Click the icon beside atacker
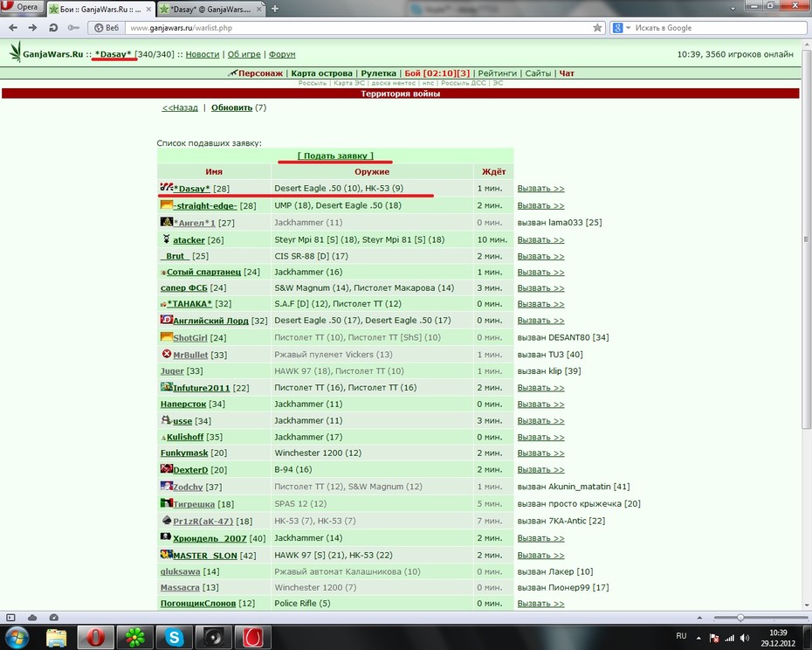The width and height of the screenshot is (812, 650). click(x=166, y=239)
